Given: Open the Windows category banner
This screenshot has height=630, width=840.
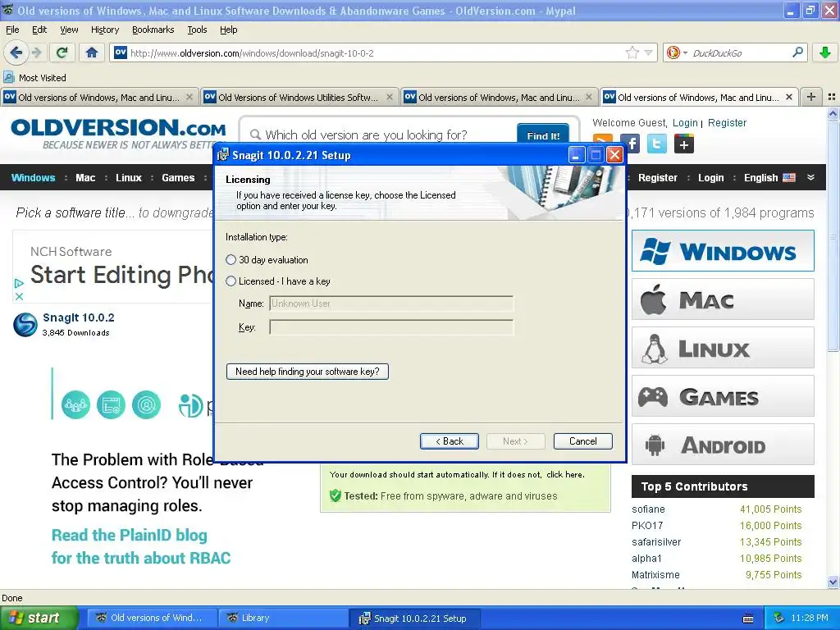Looking at the screenshot, I should [x=723, y=251].
